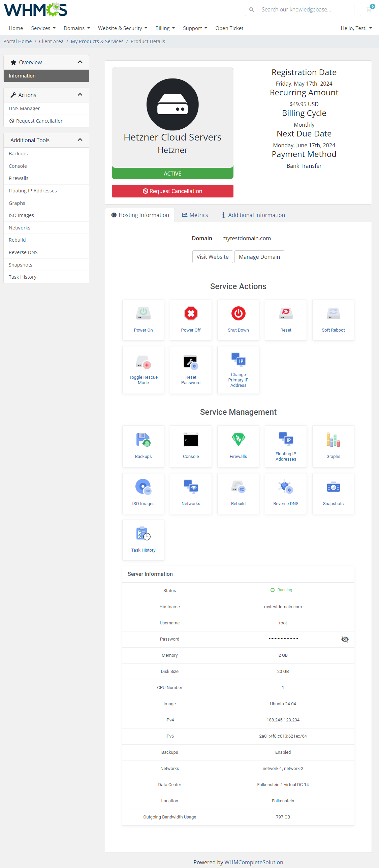Click the Shut Down power icon
Screen dimensions: 379x868
(238, 314)
